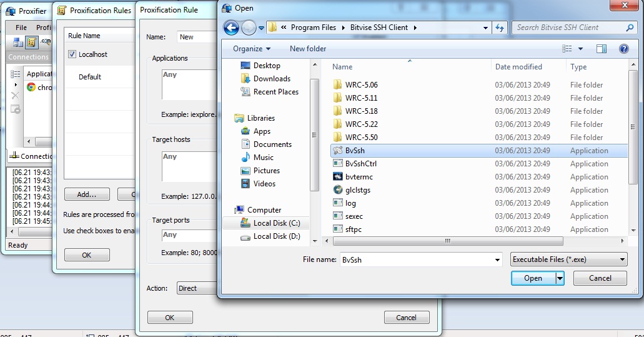Select the WRC-5.06 folder icon
This screenshot has height=337, width=644.
tap(337, 84)
